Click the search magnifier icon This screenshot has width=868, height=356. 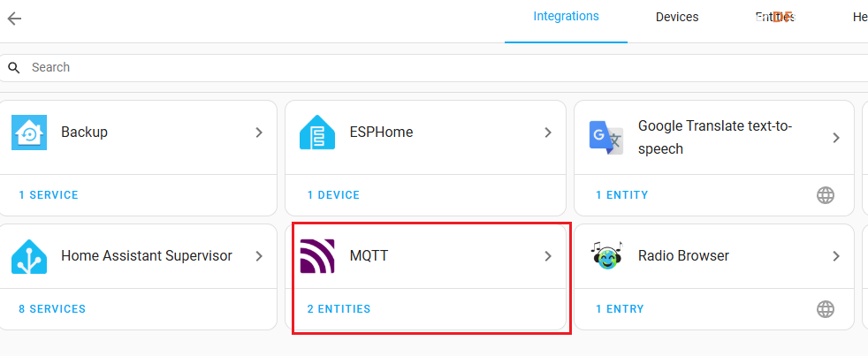coord(14,67)
